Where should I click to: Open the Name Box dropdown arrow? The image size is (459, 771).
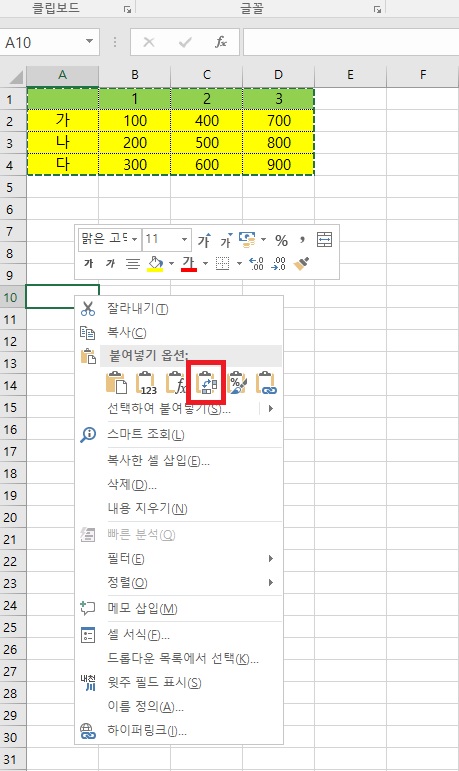[x=90, y=41]
